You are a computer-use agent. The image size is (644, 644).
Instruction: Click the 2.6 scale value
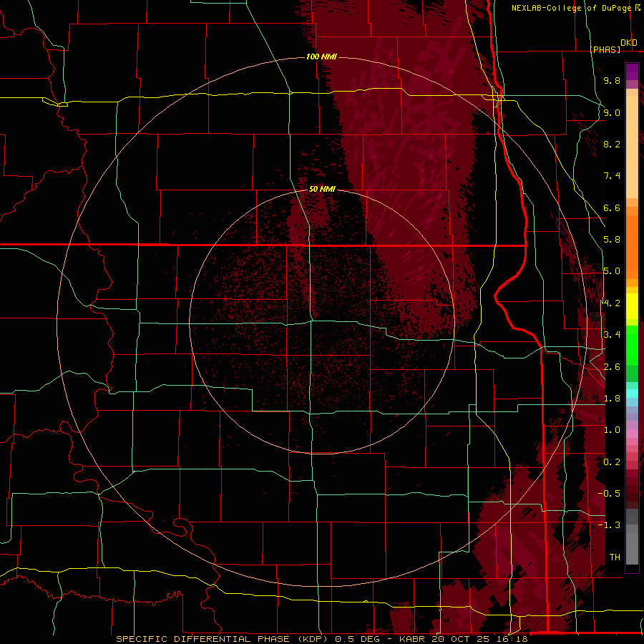(x=612, y=367)
